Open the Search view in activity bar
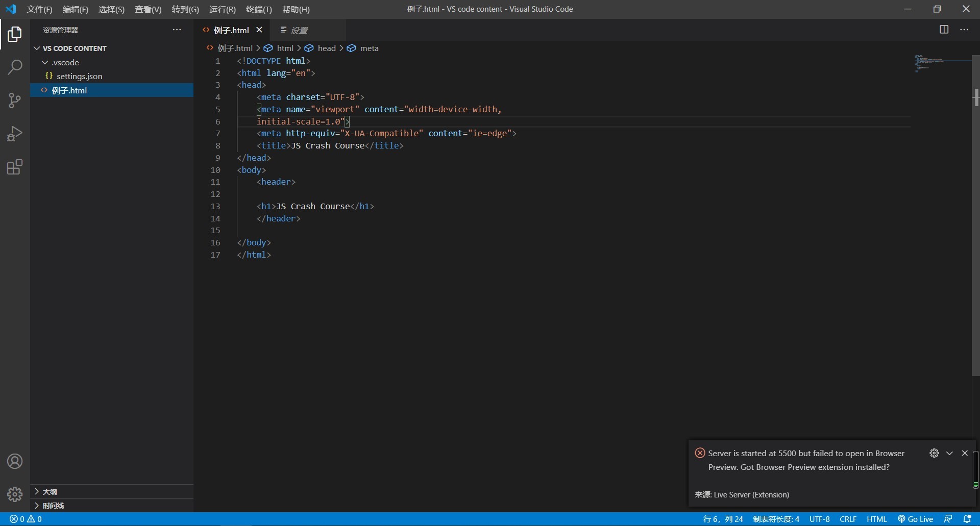 coord(15,67)
